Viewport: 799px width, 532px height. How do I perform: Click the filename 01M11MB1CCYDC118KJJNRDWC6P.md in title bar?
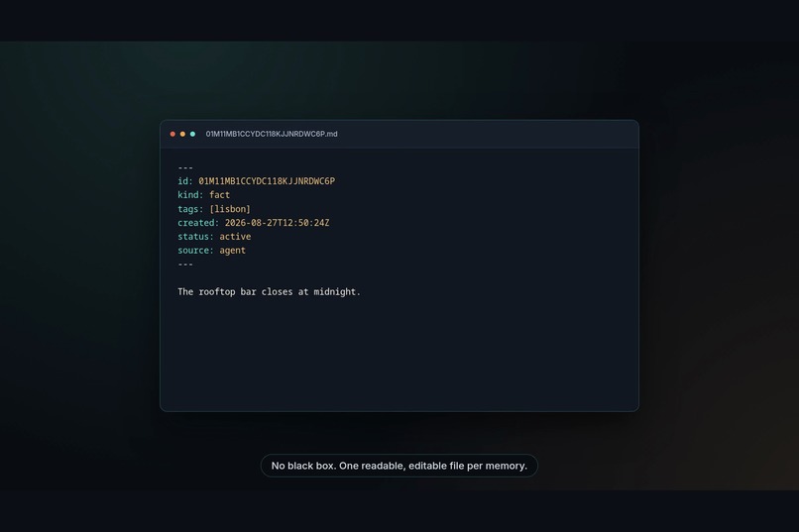click(x=272, y=134)
